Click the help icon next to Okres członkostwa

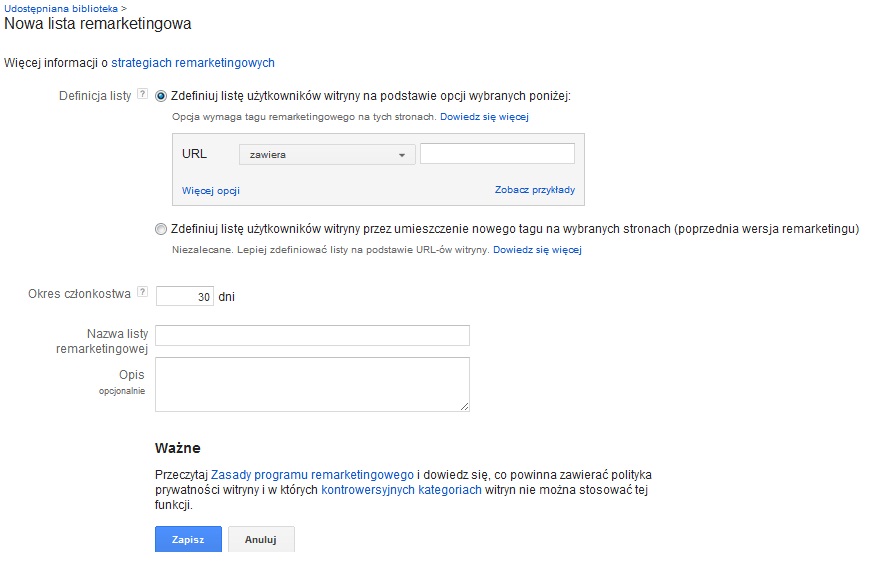click(142, 292)
